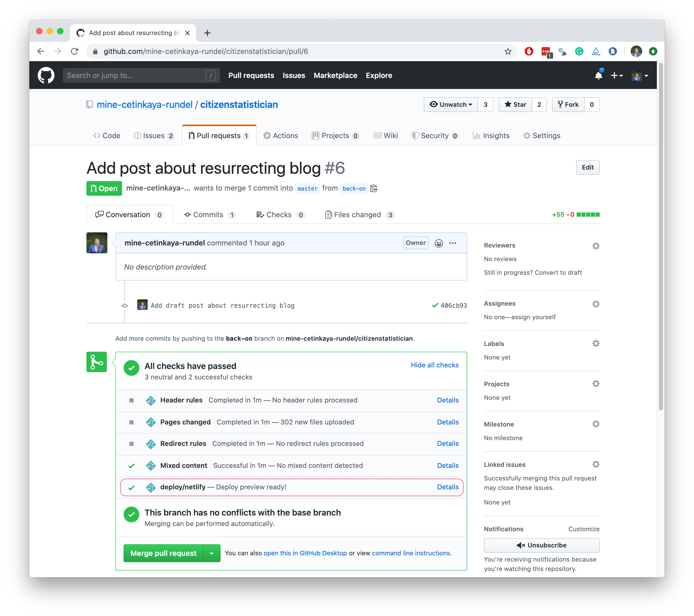Viewport: 694px width, 616px height.
Task: Star the citizenstatistician repository
Action: (515, 104)
